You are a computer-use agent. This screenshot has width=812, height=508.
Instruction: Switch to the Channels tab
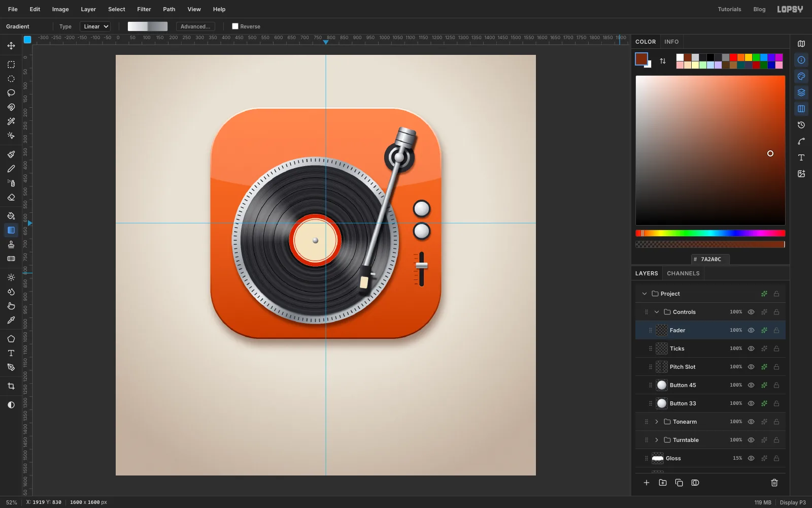[683, 273]
